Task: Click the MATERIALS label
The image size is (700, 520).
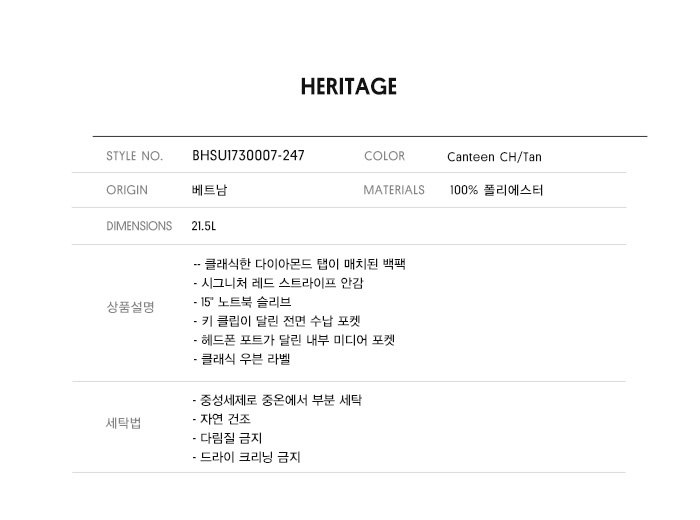Action: point(394,190)
